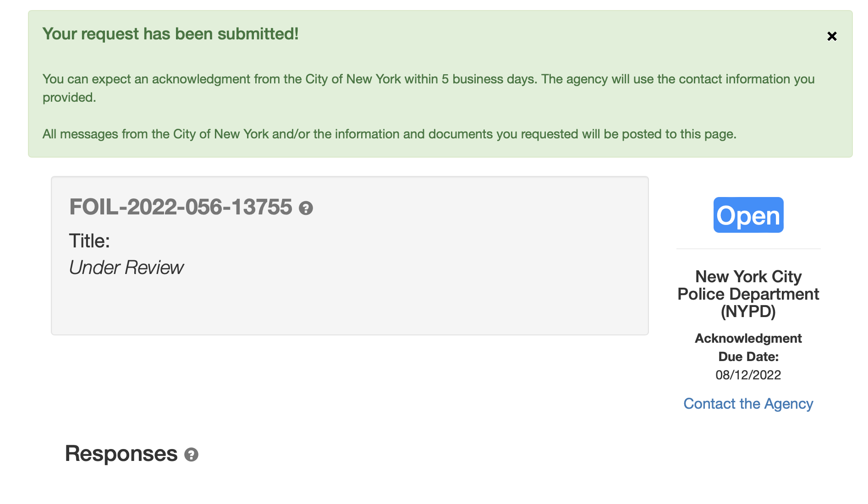The height and width of the screenshot is (504, 868).
Task: Click the word "provided." in the alert
Action: coord(69,98)
